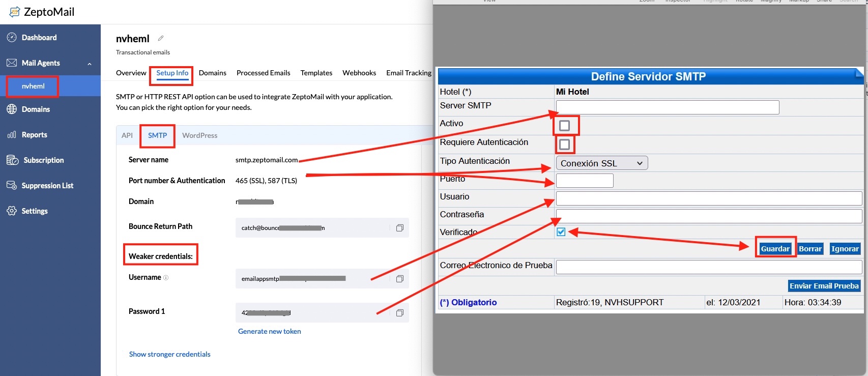The image size is (868, 376).
Task: Uncheck the Verificado checkbox
Action: click(x=561, y=232)
